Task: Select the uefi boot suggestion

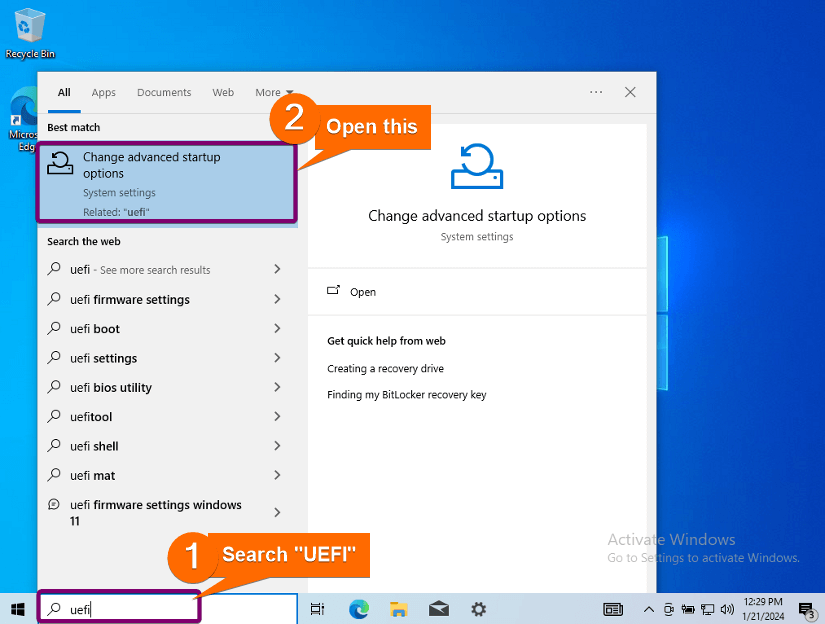Action: click(167, 329)
